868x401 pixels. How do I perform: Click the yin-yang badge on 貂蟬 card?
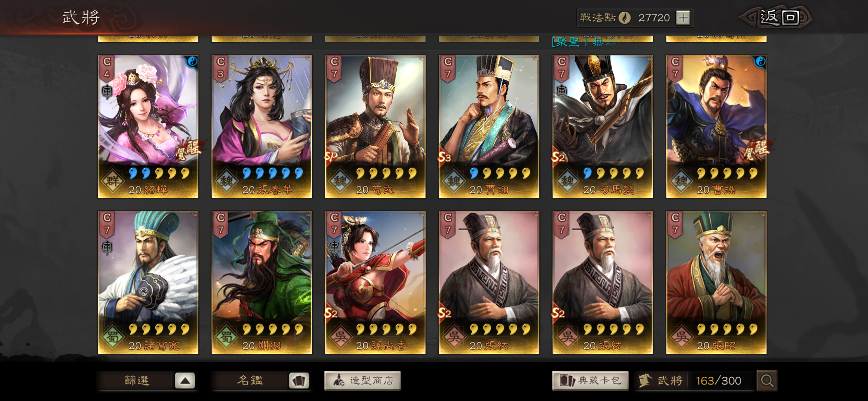[192, 62]
